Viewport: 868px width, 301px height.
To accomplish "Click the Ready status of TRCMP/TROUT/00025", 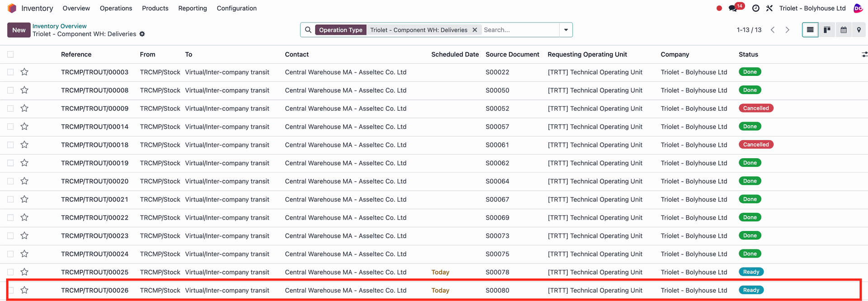I will (x=751, y=272).
